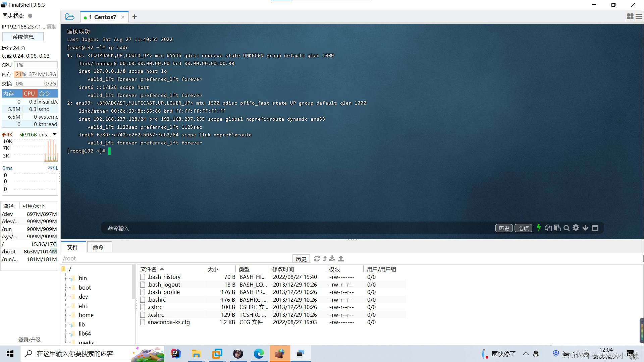Switch to the 文件 tab in file panel

72,247
